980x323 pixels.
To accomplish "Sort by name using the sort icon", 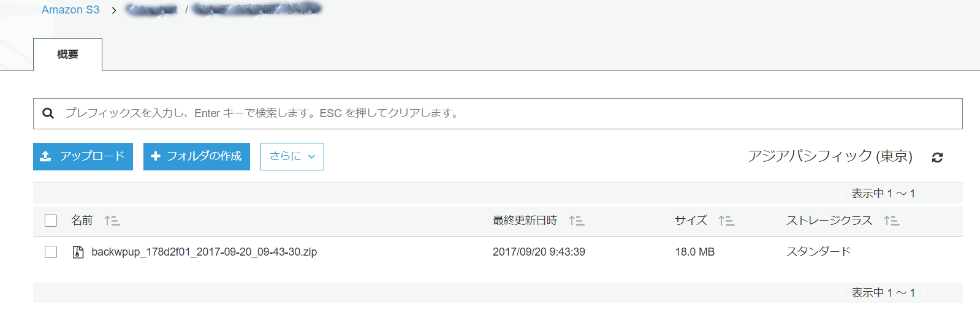I will pos(112,221).
